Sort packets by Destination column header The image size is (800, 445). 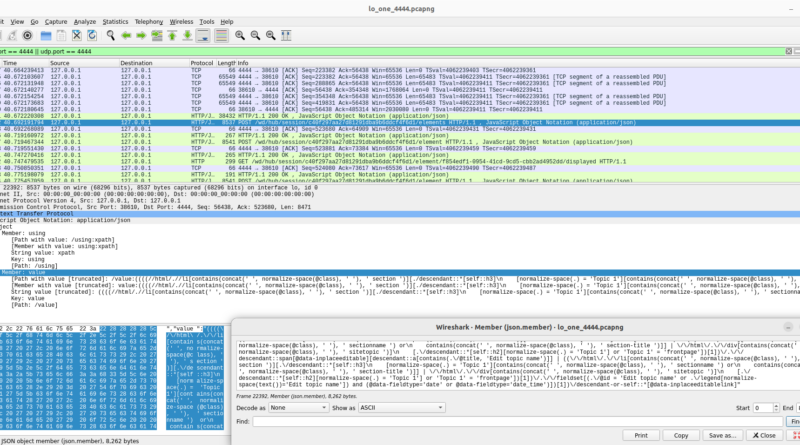tap(154, 63)
